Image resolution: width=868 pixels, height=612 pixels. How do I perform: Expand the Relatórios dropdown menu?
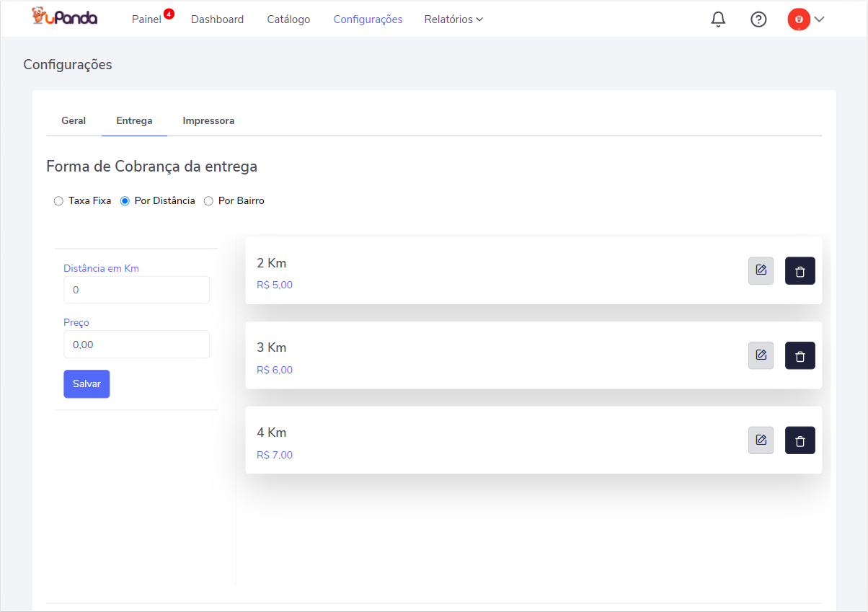pyautogui.click(x=453, y=19)
